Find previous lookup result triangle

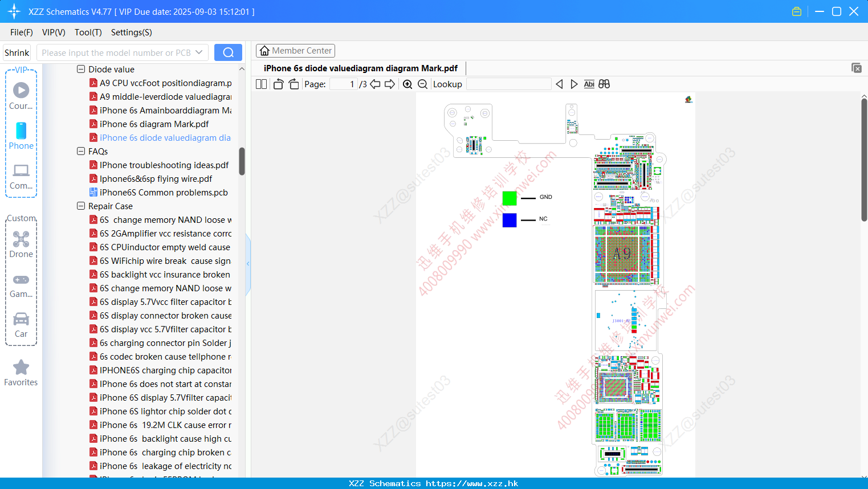coord(559,84)
